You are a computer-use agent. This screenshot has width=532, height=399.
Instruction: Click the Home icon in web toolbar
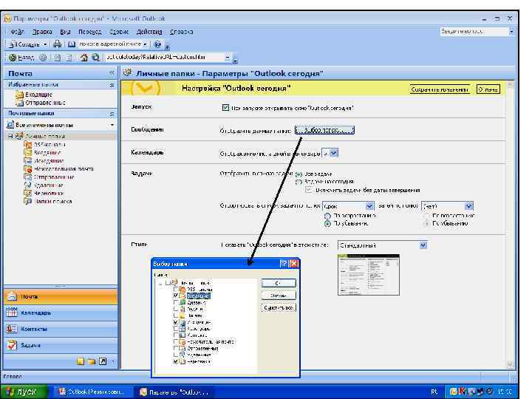coord(83,58)
